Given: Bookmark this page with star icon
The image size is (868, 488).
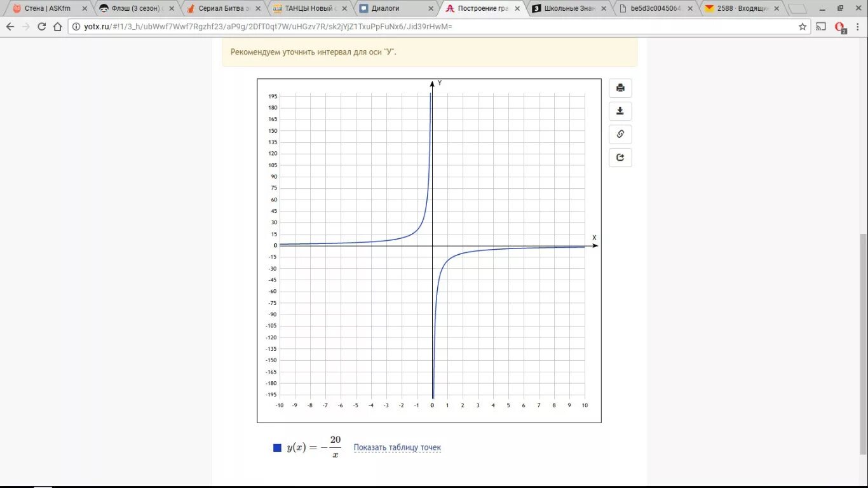Looking at the screenshot, I should [803, 27].
